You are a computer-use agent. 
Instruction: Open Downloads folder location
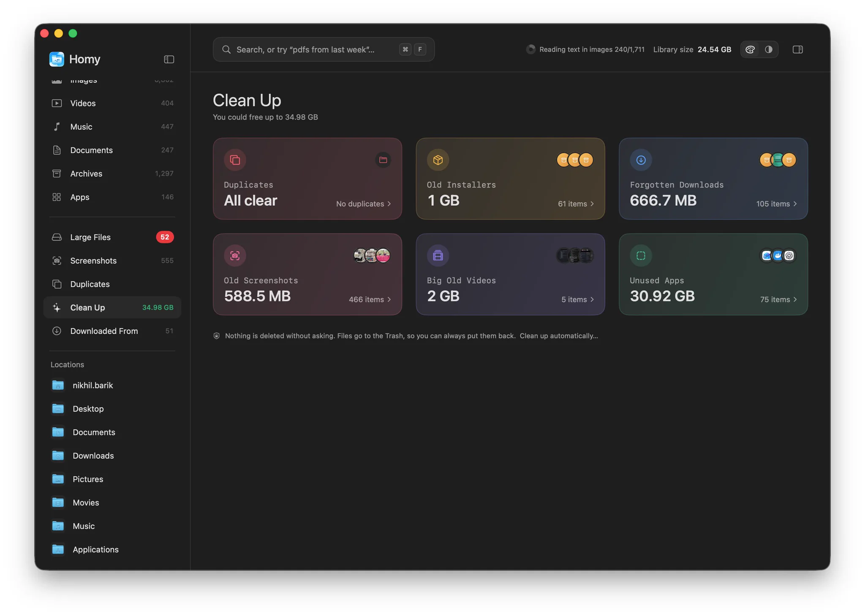point(112,455)
